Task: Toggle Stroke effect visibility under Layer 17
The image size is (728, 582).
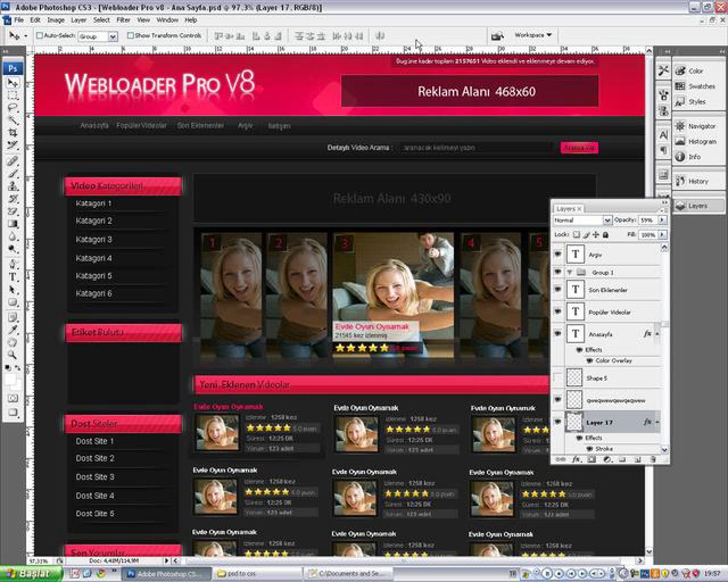Action: click(x=590, y=449)
